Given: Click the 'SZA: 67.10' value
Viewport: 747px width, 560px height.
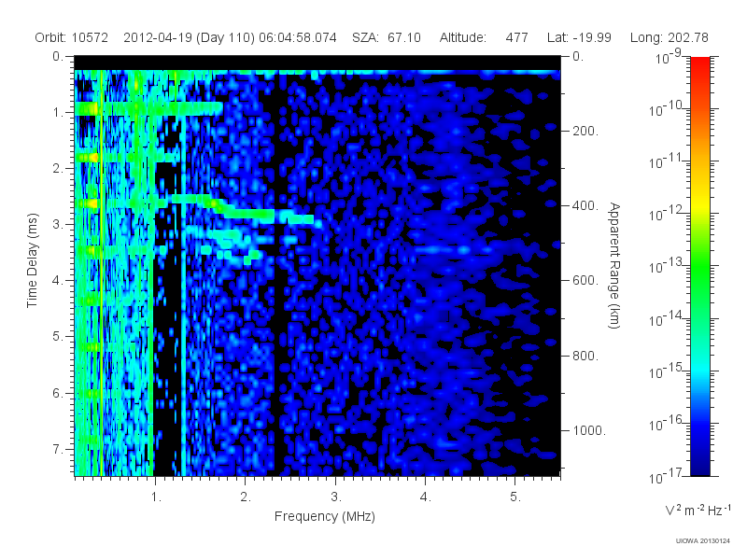Looking at the screenshot, I should 387,37.
